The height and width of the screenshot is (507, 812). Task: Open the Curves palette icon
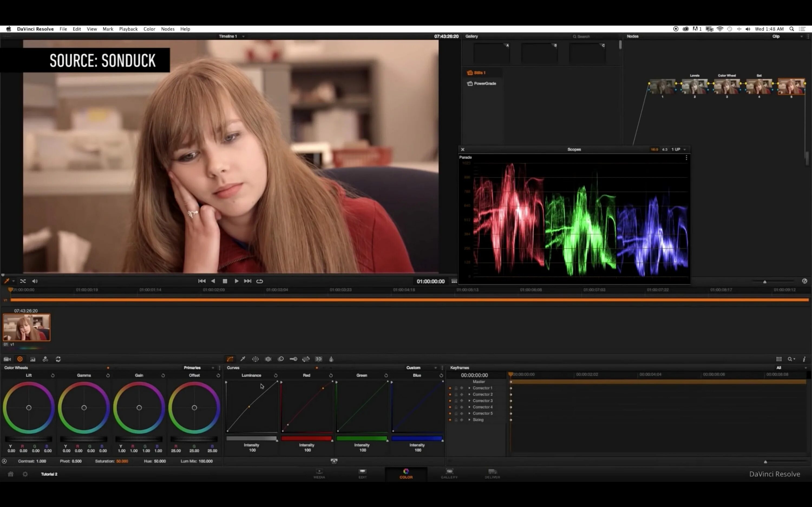coord(230,359)
